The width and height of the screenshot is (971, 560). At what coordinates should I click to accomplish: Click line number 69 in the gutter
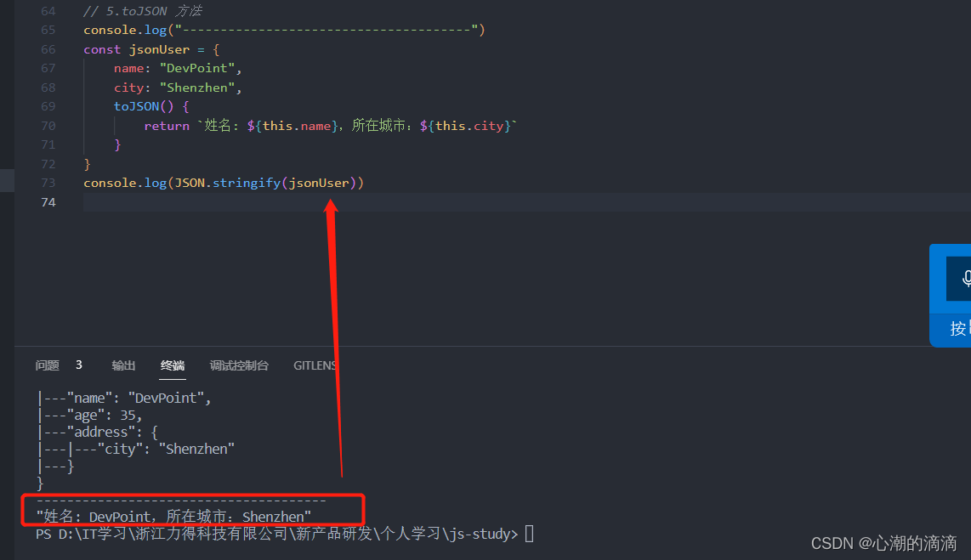(x=48, y=106)
